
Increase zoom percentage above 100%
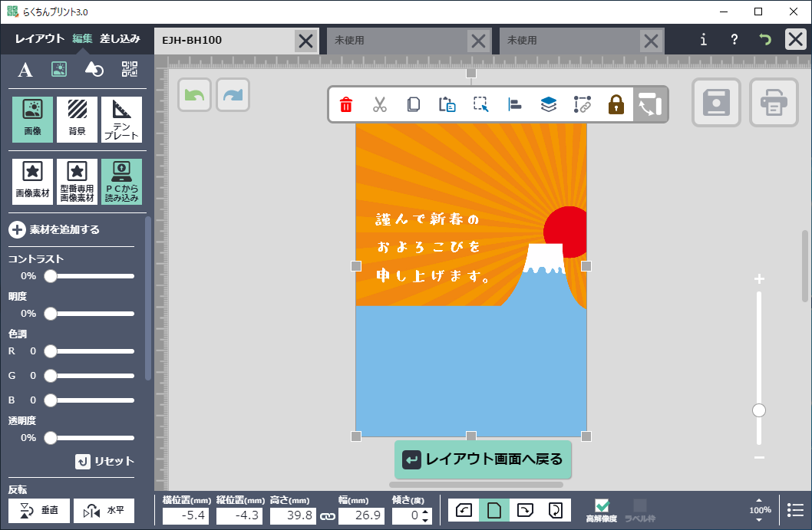tap(759, 501)
